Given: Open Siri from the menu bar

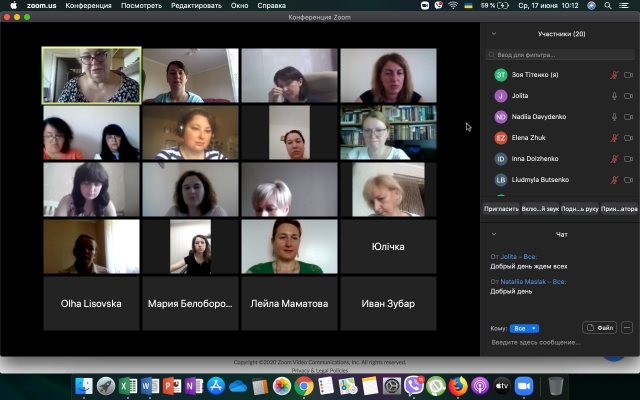Looking at the screenshot, I should point(591,6).
